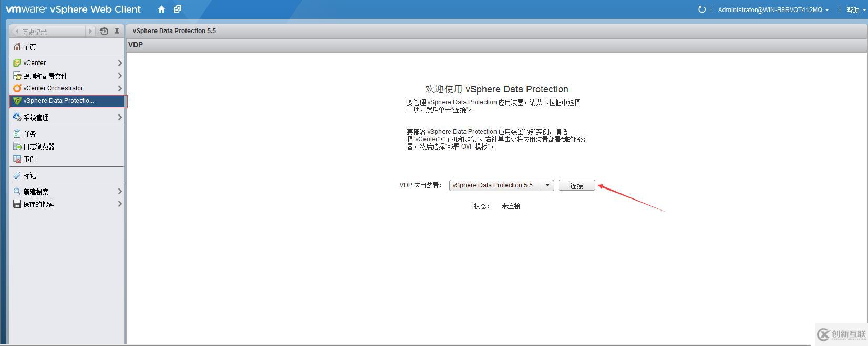Image resolution: width=868 pixels, height=346 pixels.
Task: Click the vCenter Orchestrator icon
Action: tap(17, 88)
